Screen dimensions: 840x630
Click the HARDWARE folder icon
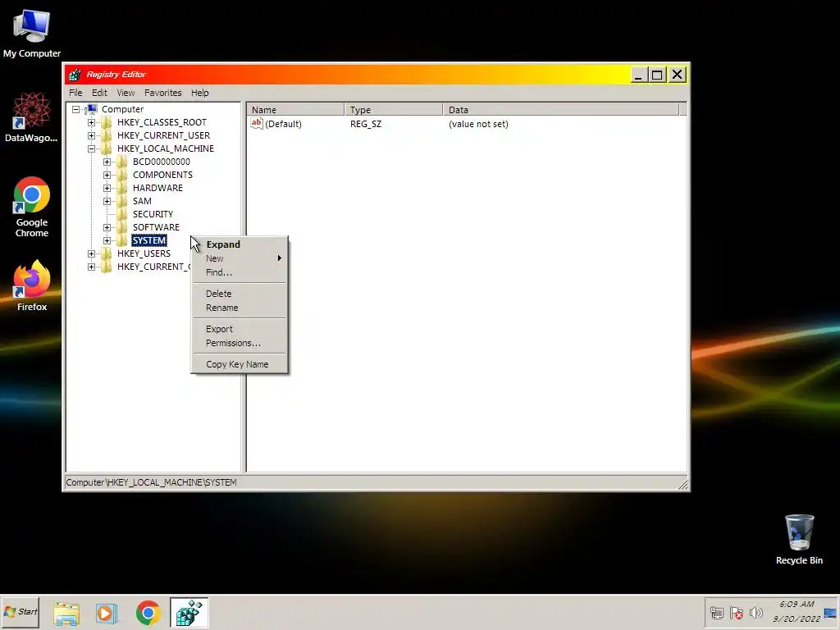[122, 188]
